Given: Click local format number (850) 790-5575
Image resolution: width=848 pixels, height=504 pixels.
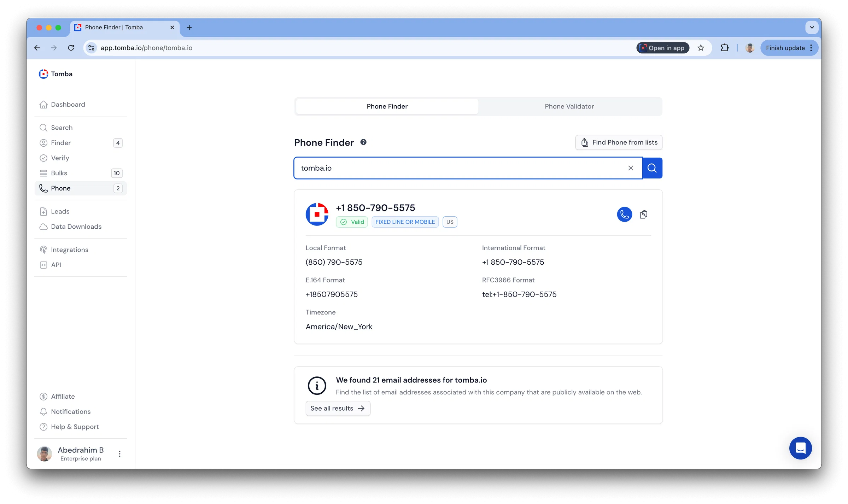Looking at the screenshot, I should coord(334,262).
